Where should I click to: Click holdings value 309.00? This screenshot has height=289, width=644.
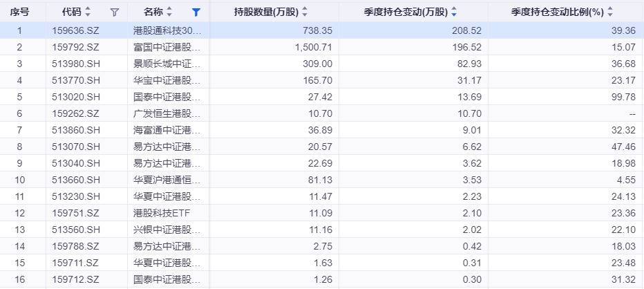(319, 64)
